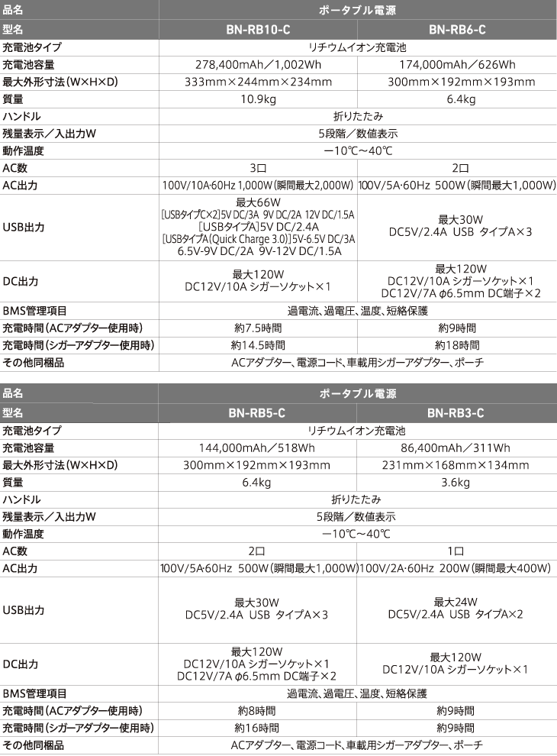557x756 pixels.
Task: Select the 1口 AC outlet count
Action: coord(457,551)
